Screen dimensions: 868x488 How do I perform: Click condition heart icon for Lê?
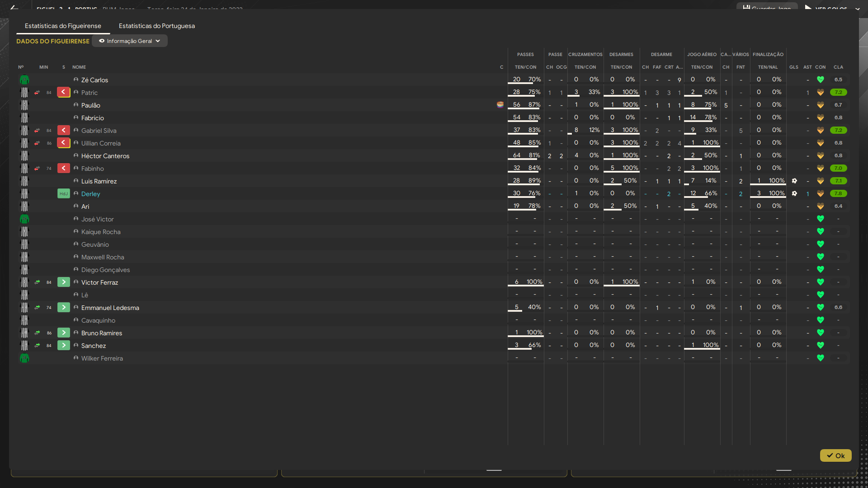click(x=821, y=295)
